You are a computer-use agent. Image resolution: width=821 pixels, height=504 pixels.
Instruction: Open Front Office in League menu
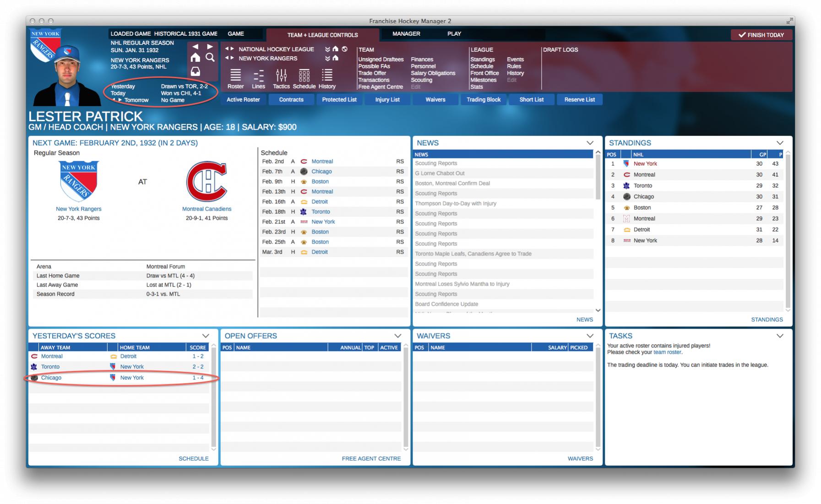tap(484, 73)
